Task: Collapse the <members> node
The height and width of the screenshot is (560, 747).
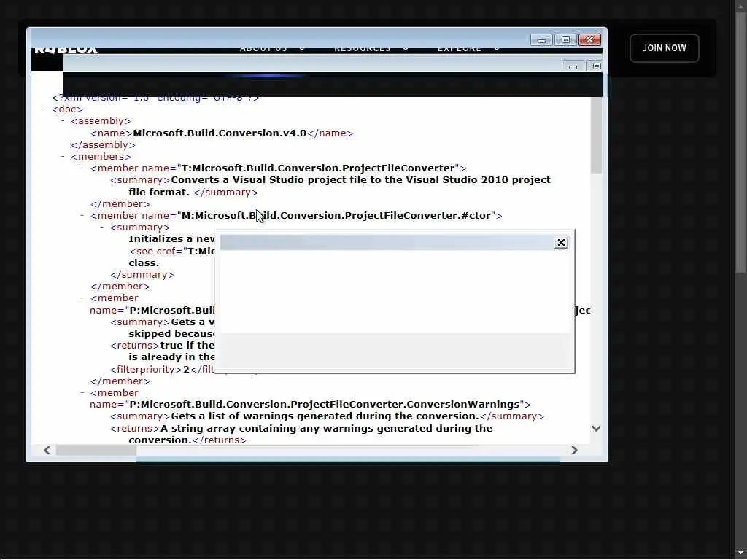Action: (x=63, y=156)
